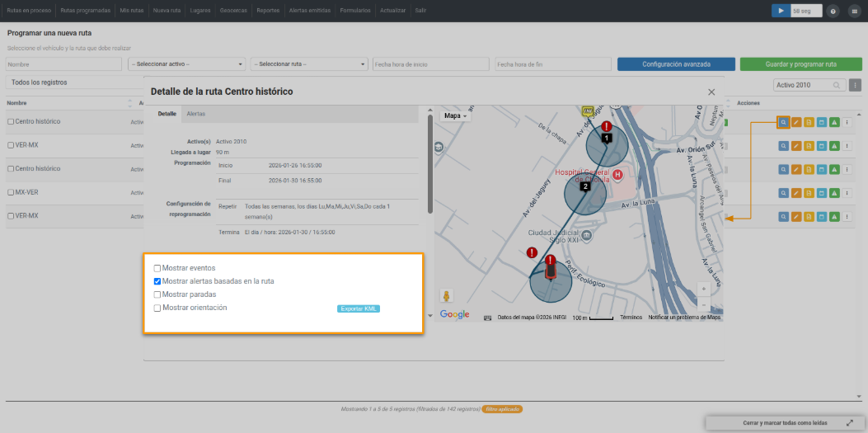The width and height of the screenshot is (868, 433).
Task: Click the sort arrows left of the Acciones header
Action: (x=727, y=103)
